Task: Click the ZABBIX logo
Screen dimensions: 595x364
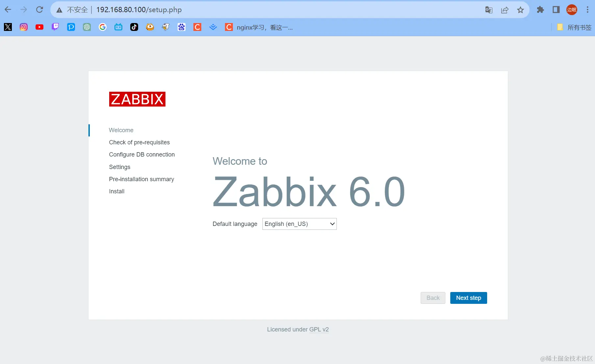Action: pos(137,99)
